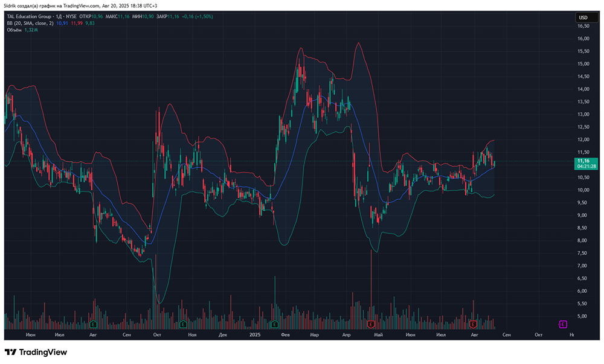Select the green earnings marker below August 2024
Screen dimensions: 604x364
[x=92, y=324]
